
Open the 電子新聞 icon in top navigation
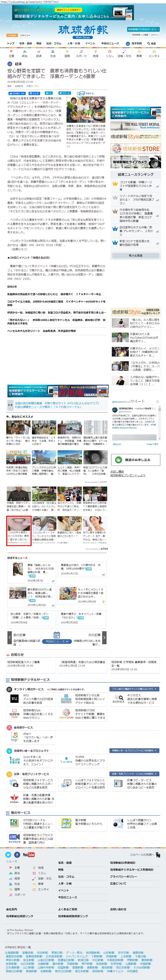click(x=128, y=43)
